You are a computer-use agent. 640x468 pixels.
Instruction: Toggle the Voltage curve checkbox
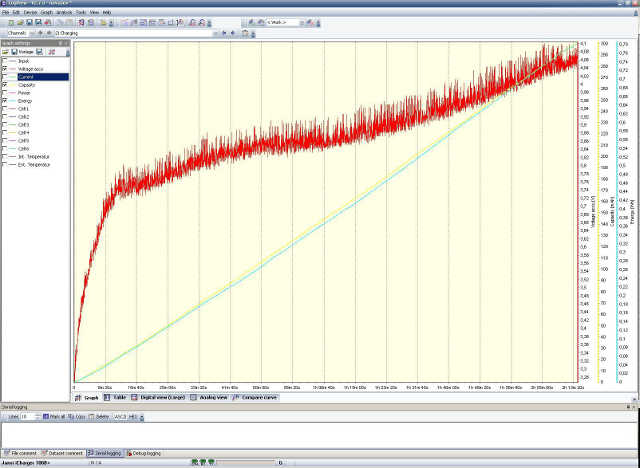pyautogui.click(x=5, y=69)
